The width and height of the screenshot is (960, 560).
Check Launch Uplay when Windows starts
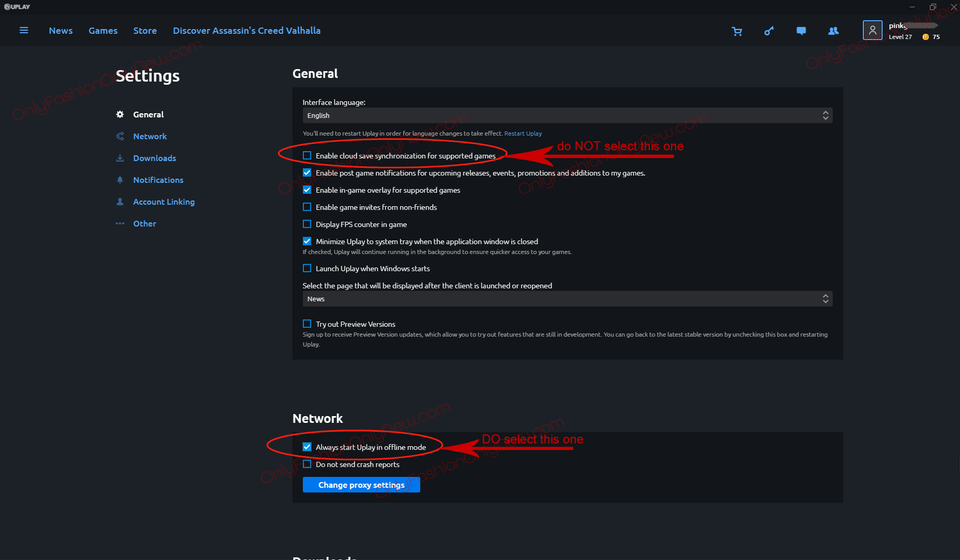click(307, 268)
